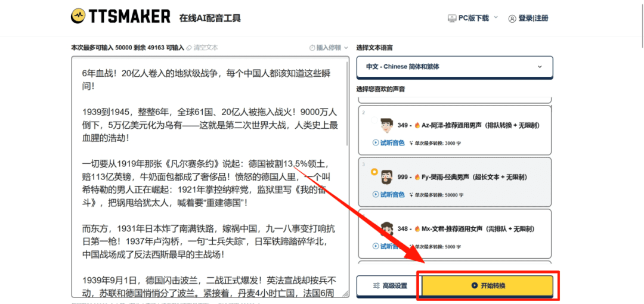Open the PC版下载 dropdown menu
Viewport: 644px width, 304px height.
(x=472, y=18)
